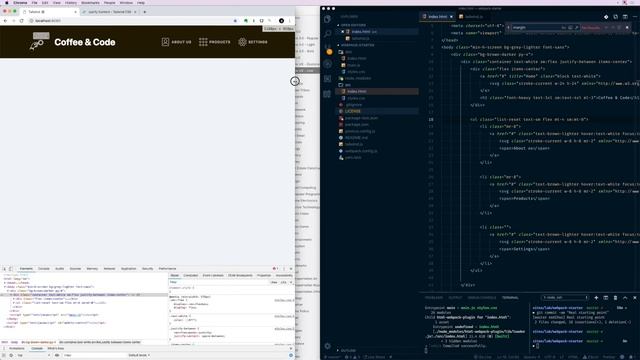Open the console 'top' context dropdown

click(33, 355)
